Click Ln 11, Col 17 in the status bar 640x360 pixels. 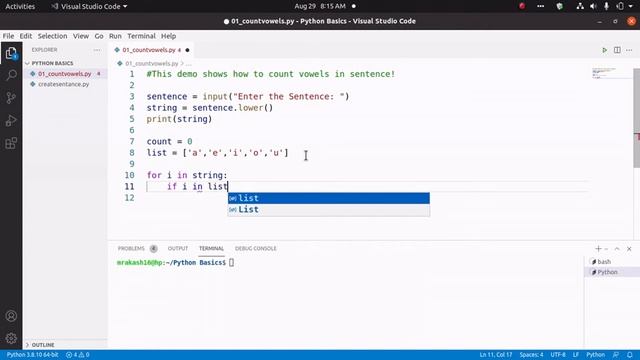[496, 355]
